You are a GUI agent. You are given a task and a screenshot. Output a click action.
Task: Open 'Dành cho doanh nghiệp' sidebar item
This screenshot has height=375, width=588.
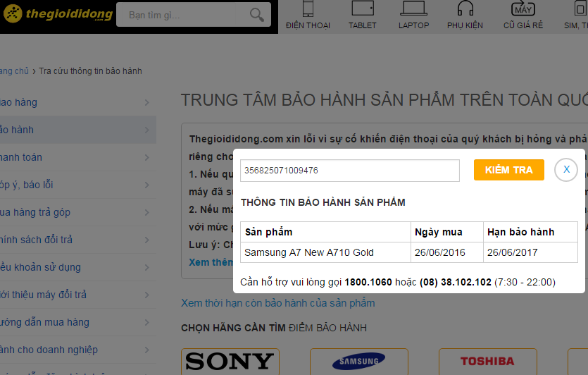point(78,350)
